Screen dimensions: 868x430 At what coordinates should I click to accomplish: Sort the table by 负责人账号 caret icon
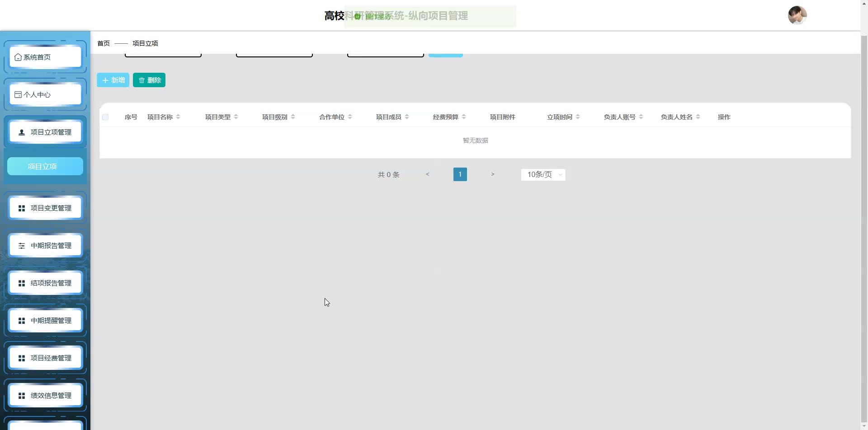click(x=641, y=117)
